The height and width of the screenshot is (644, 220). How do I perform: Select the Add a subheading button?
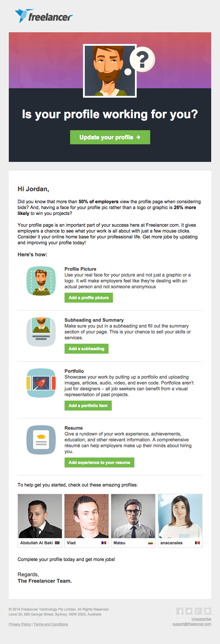pos(87,349)
